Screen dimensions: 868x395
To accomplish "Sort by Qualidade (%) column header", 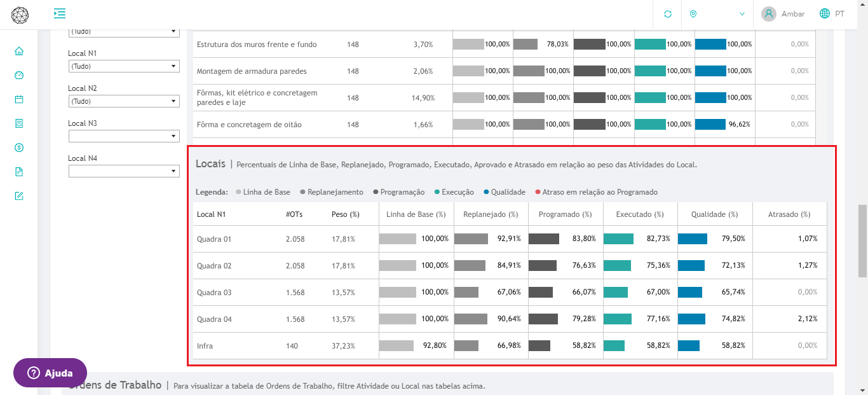I will click(715, 214).
